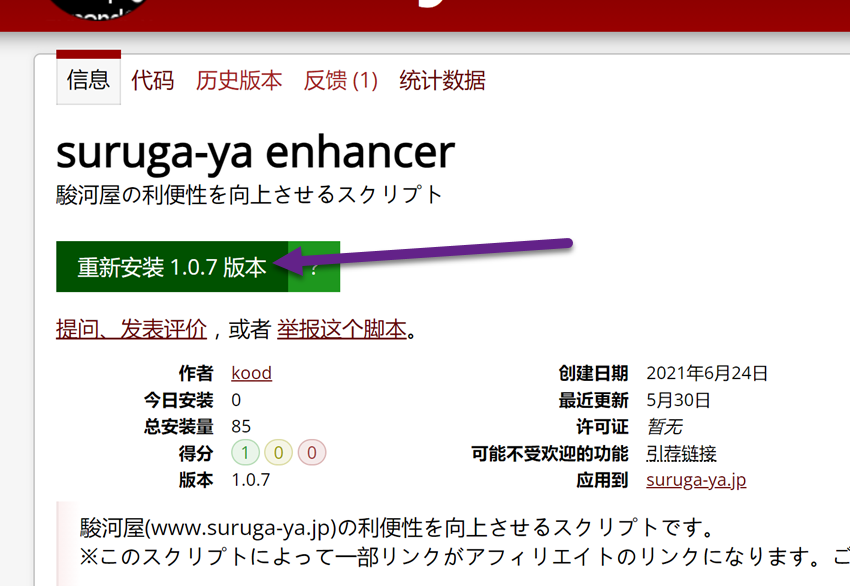
Task: Click the yellow ok-rating badge showing 0
Action: 277,452
